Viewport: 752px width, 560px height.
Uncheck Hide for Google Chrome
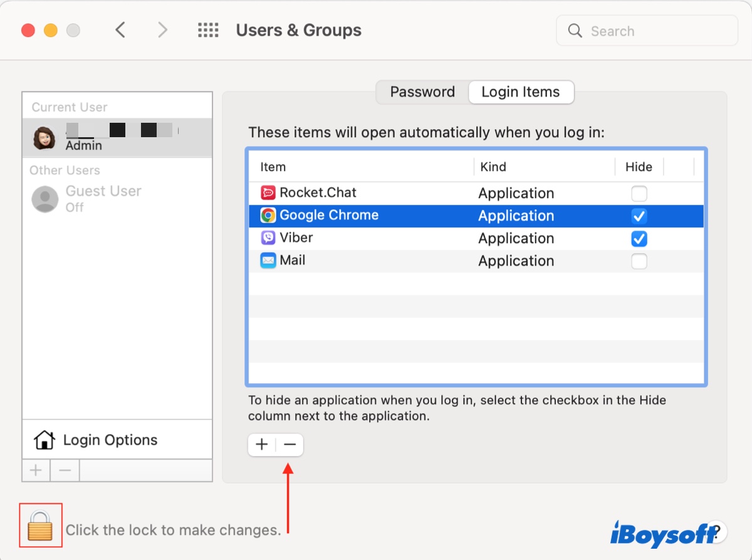[639, 216]
